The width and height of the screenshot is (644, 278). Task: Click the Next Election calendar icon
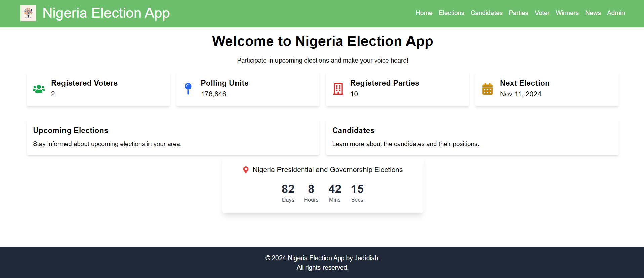(x=487, y=89)
